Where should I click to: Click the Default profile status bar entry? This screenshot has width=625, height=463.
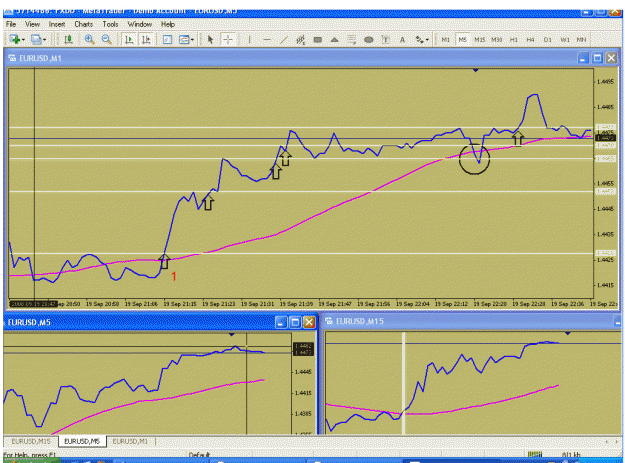point(199,455)
